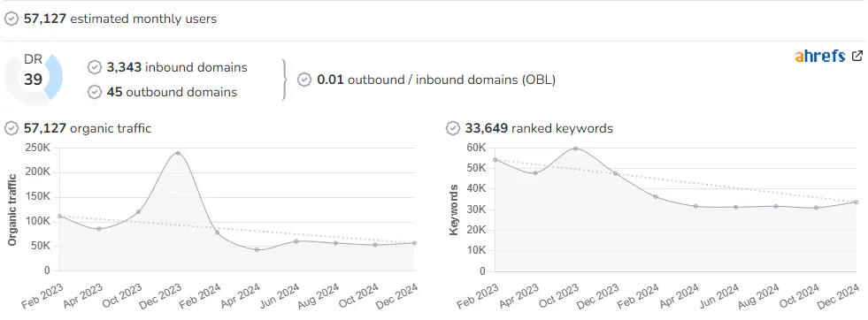868x320 pixels.
Task: Click the Apr 2023 point on keywords chart
Action: point(535,173)
